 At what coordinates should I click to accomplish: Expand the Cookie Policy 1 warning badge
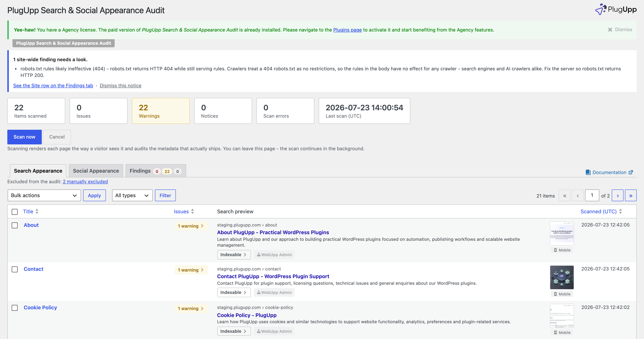coord(191,308)
